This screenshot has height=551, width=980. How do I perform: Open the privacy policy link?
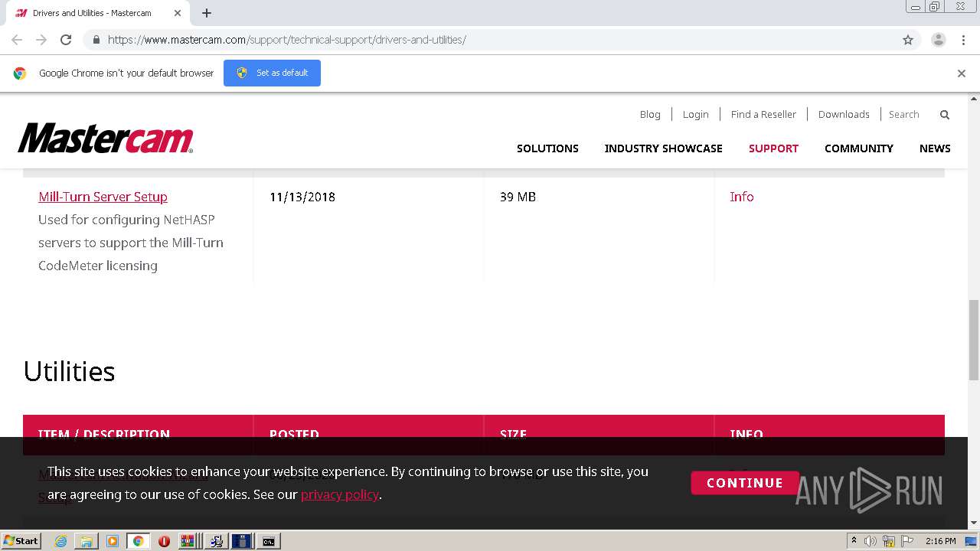[340, 494]
